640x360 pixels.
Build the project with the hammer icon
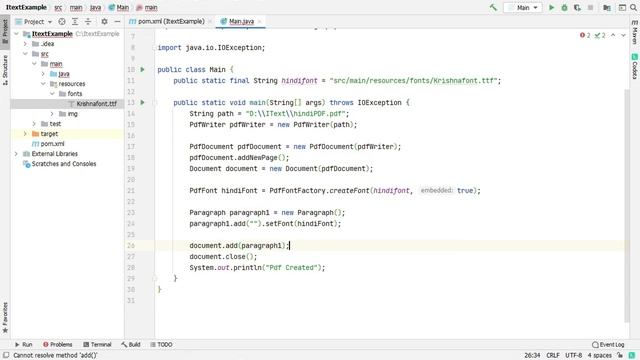493,7
